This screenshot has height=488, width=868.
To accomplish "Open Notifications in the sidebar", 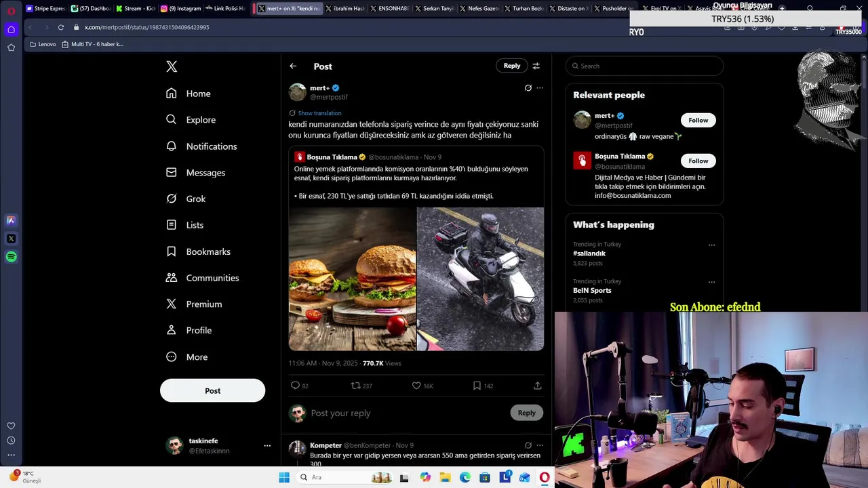I will [201, 146].
